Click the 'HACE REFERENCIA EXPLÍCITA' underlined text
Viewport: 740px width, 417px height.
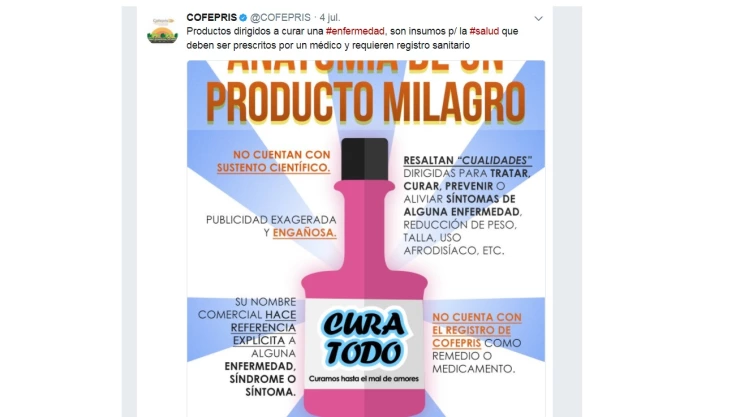tap(264, 327)
